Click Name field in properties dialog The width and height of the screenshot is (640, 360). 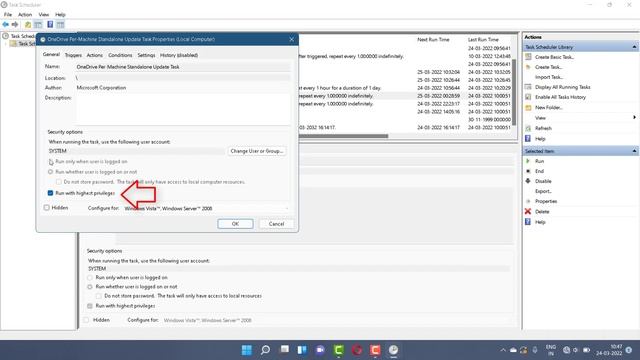point(183,67)
